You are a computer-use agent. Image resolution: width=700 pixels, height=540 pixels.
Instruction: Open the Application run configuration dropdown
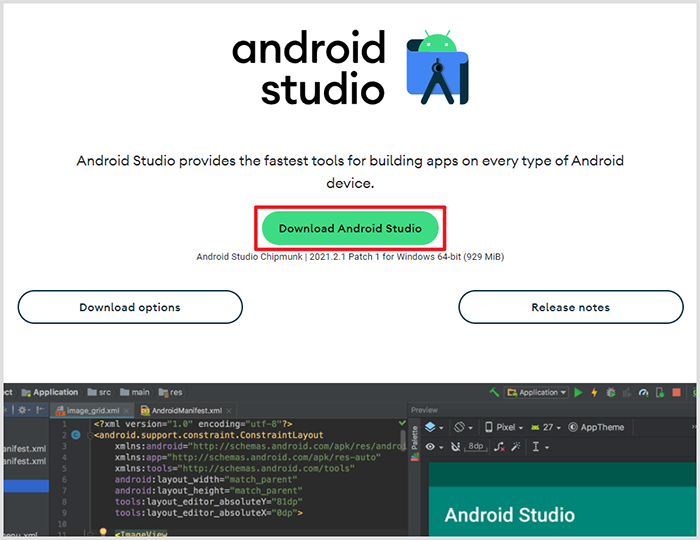[x=536, y=392]
